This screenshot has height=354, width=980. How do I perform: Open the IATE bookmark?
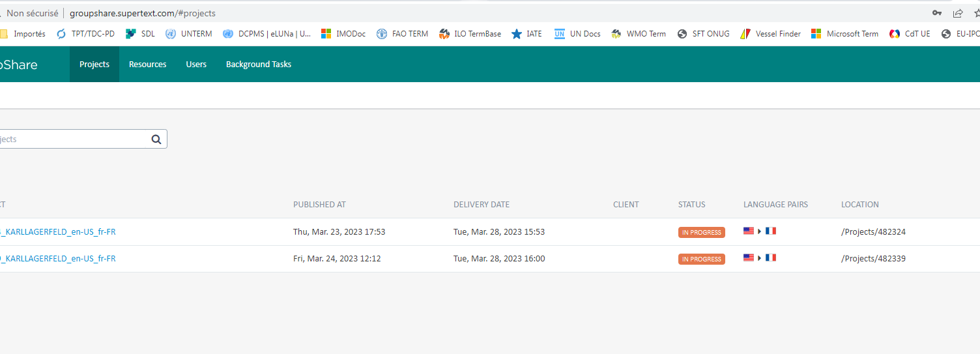[526, 34]
